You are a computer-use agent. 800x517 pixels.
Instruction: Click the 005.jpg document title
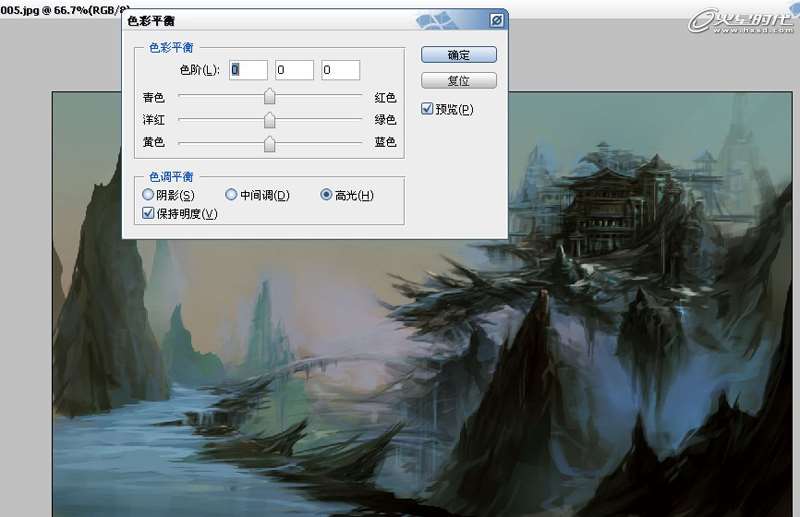click(x=60, y=7)
